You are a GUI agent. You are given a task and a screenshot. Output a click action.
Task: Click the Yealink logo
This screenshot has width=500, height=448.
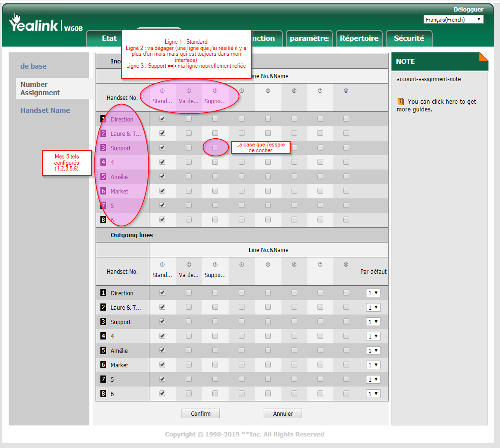click(34, 25)
